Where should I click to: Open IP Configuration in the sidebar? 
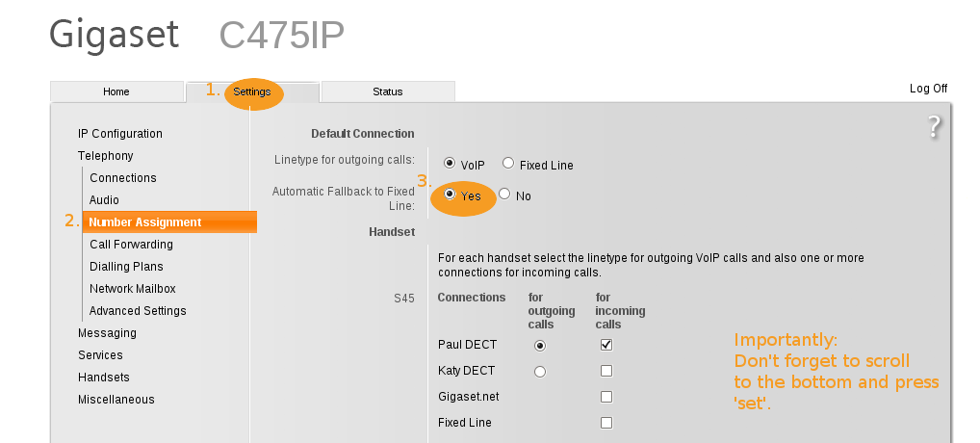(x=120, y=134)
